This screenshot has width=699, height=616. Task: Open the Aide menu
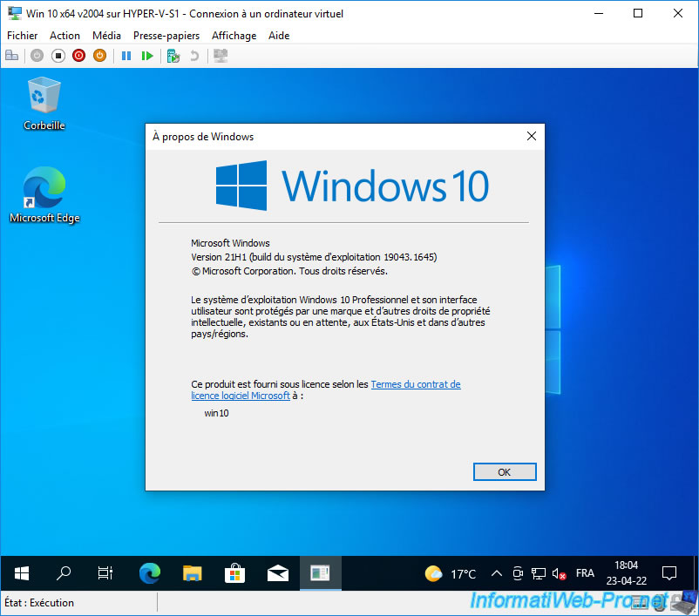(x=279, y=36)
